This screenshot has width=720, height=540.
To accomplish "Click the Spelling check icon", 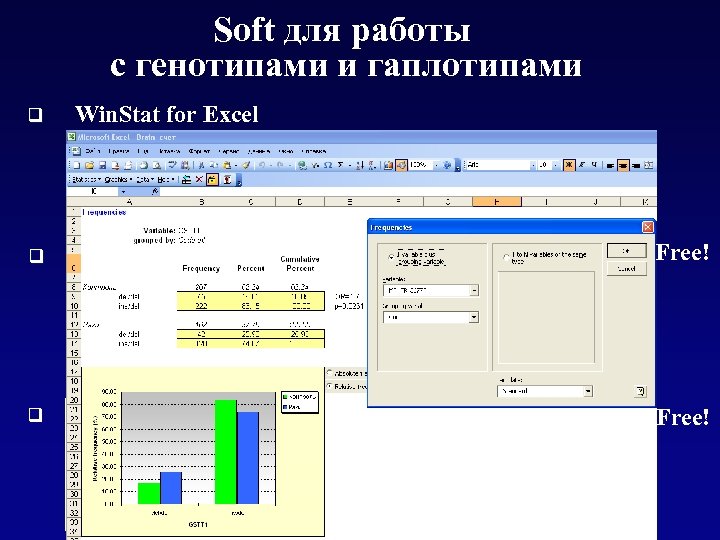I will (x=172, y=165).
